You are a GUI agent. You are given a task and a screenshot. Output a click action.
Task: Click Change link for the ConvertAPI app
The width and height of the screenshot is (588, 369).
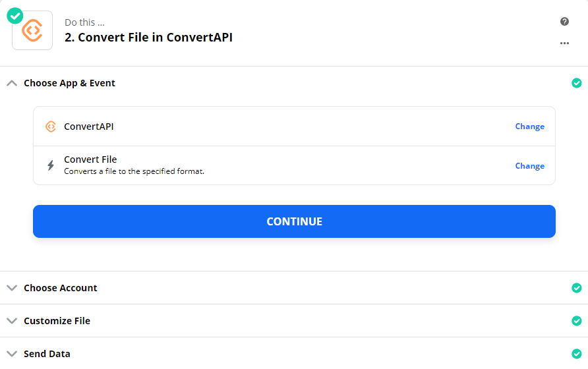[x=529, y=127]
